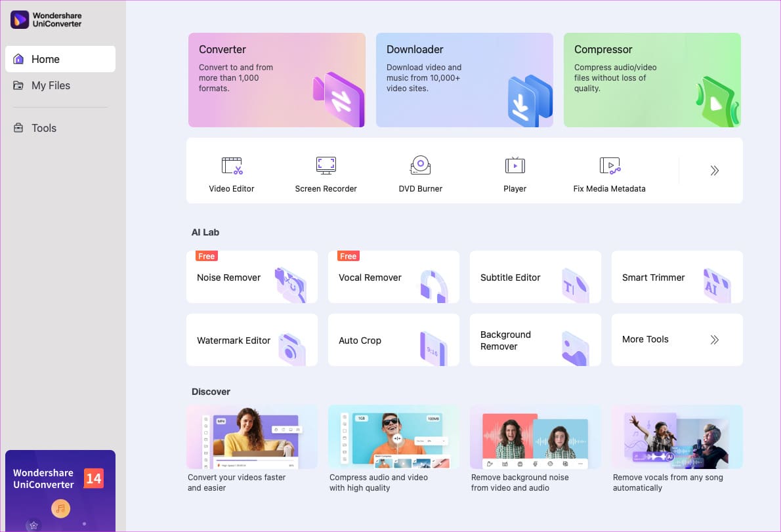Expand more tools with double-chevron arrow
This screenshot has height=532, width=781.
click(714, 171)
